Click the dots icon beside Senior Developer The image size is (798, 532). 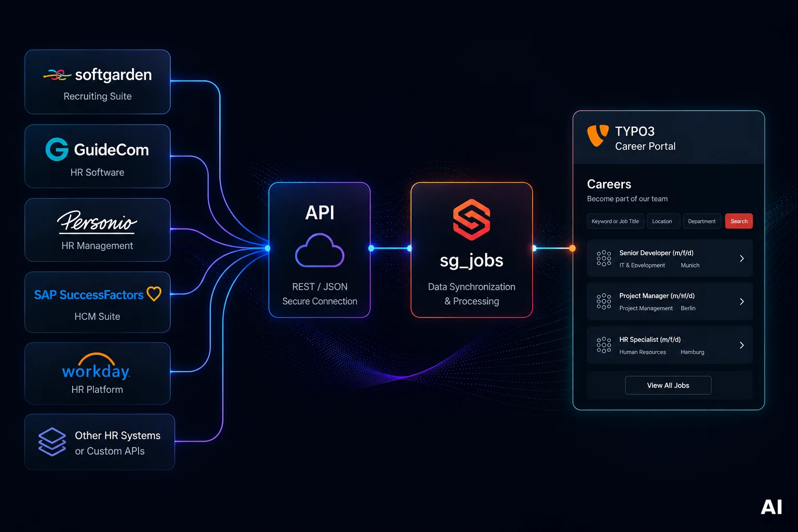tap(604, 258)
